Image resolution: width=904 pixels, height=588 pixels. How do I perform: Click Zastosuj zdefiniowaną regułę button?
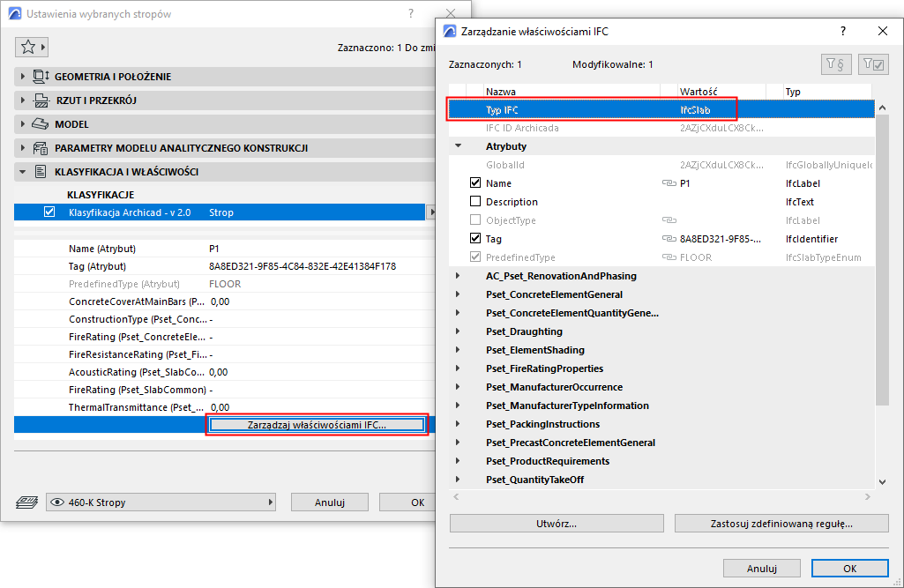click(781, 524)
